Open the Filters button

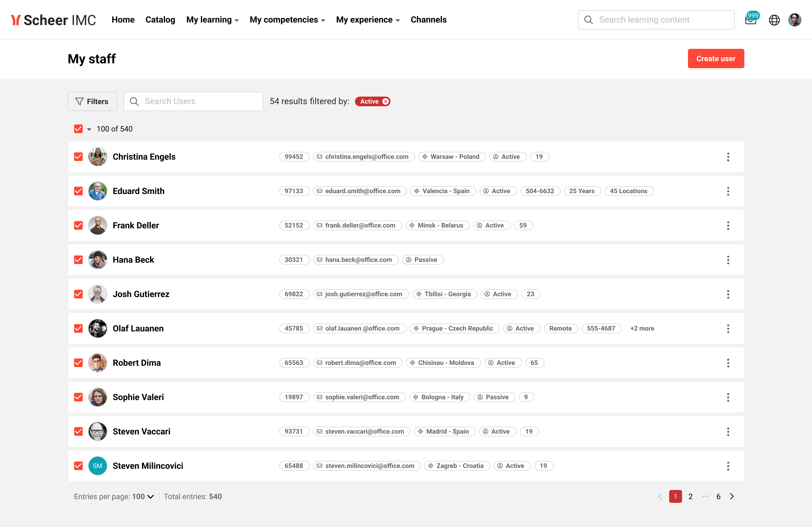click(92, 101)
